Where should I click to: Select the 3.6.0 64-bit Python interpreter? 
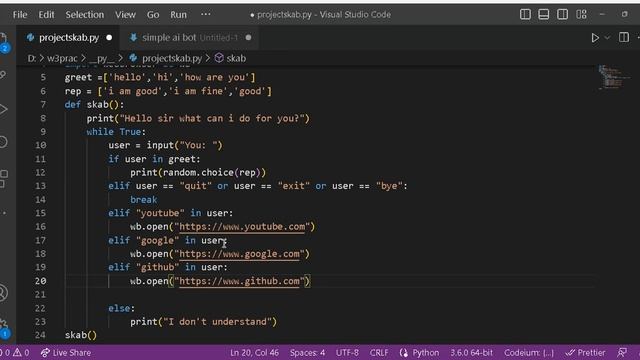[x=471, y=353]
